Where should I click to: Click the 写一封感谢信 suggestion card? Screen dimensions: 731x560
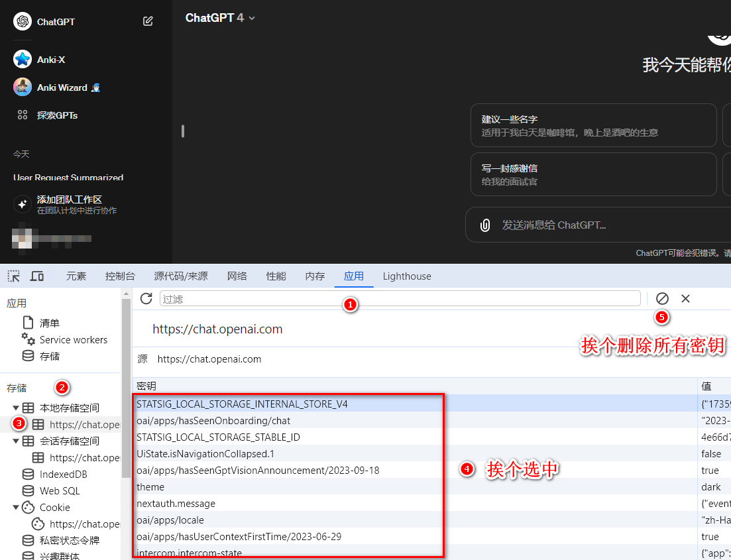[x=593, y=174]
